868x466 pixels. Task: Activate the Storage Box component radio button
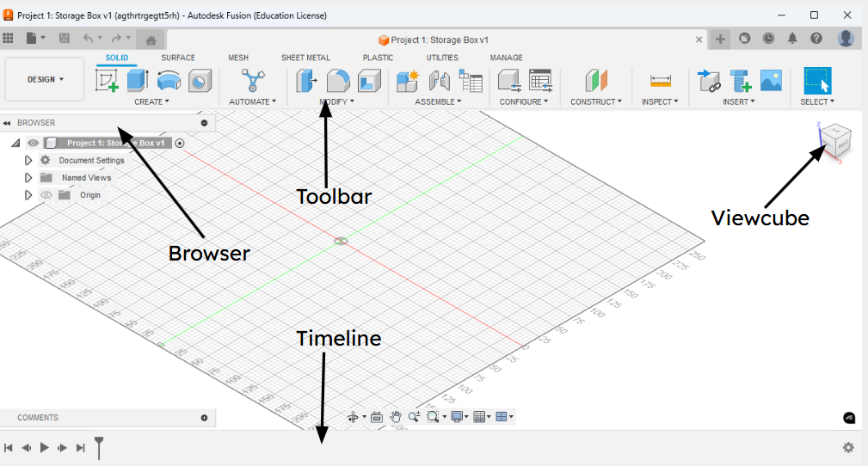pyautogui.click(x=180, y=144)
